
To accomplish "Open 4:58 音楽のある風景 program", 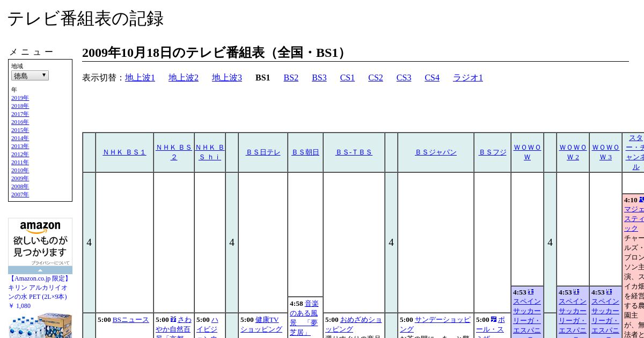I will (304, 318).
